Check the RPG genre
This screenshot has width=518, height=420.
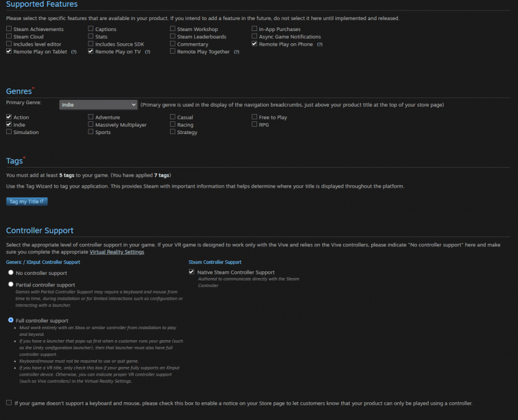[x=254, y=124]
